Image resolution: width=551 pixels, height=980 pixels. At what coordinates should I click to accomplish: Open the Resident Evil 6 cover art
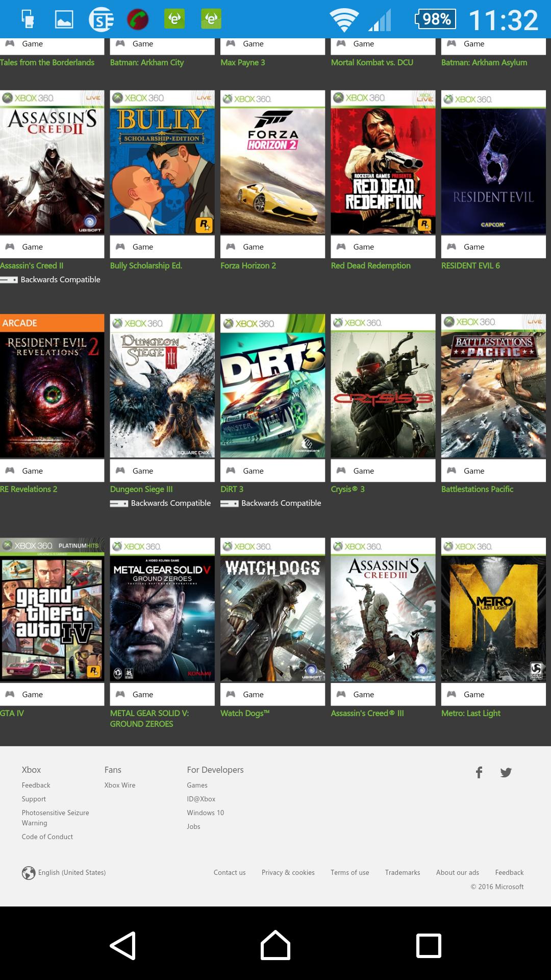pos(493,162)
